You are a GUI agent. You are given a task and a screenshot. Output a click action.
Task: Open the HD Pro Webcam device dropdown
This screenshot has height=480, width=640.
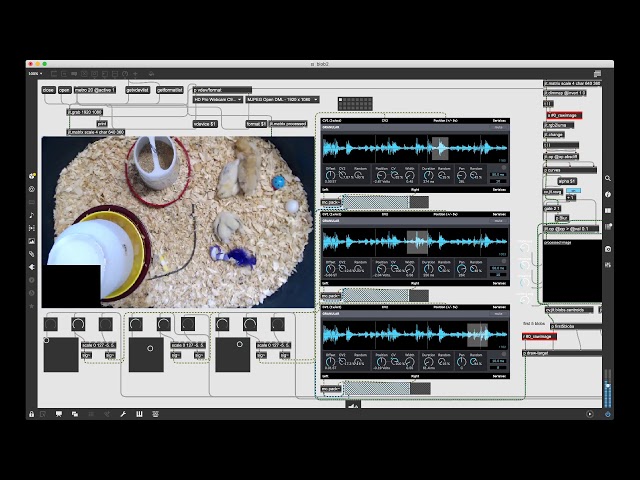pos(218,100)
